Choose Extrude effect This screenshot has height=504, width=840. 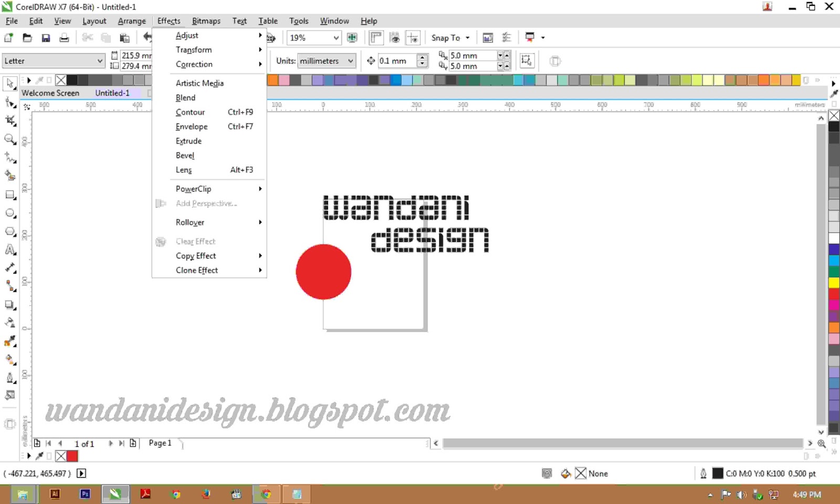point(209,141)
